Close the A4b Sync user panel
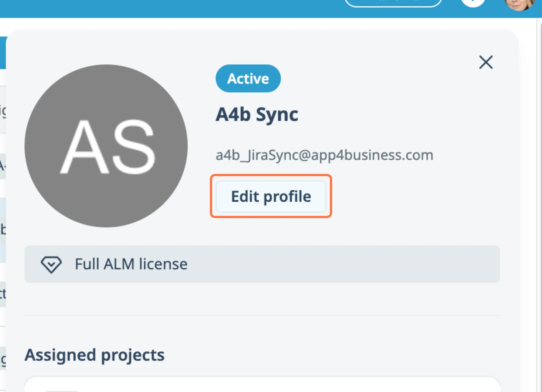This screenshot has width=542, height=392. [486, 62]
